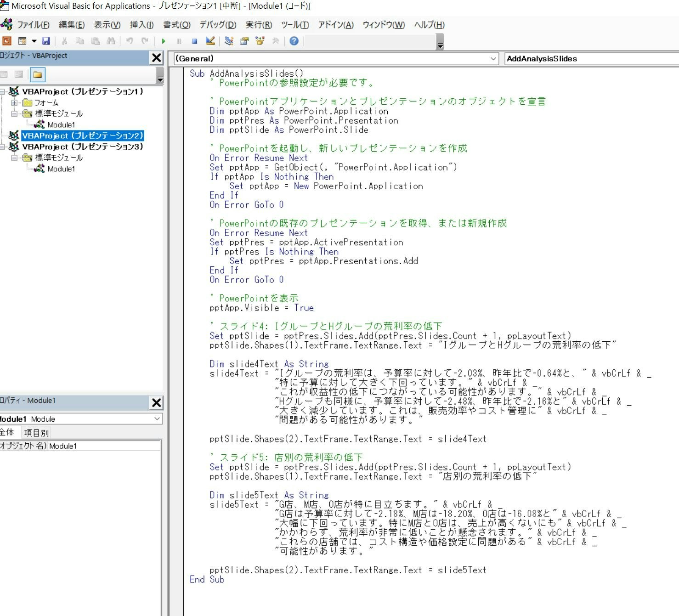Image resolution: width=679 pixels, height=616 pixels.
Task: Open VBA Help via the question mark icon
Action: 294,42
